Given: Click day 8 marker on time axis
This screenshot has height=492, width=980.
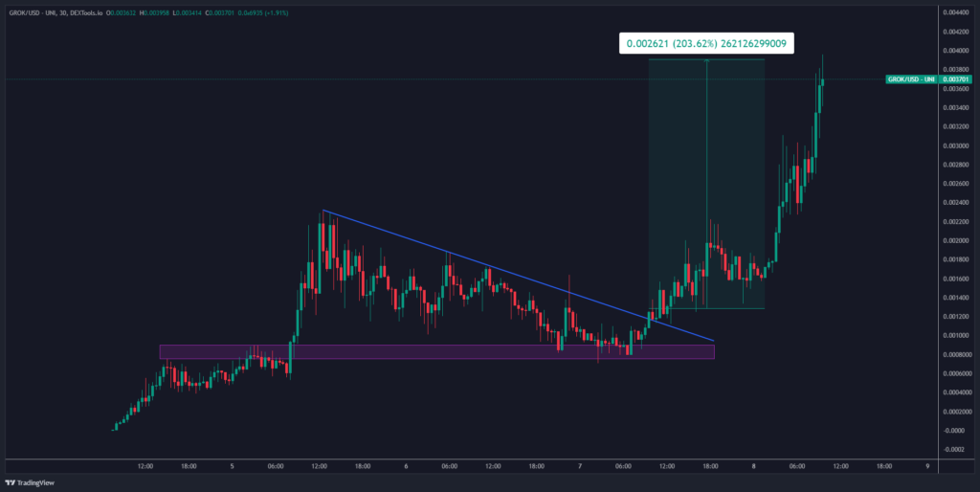Looking at the screenshot, I should (x=754, y=466).
